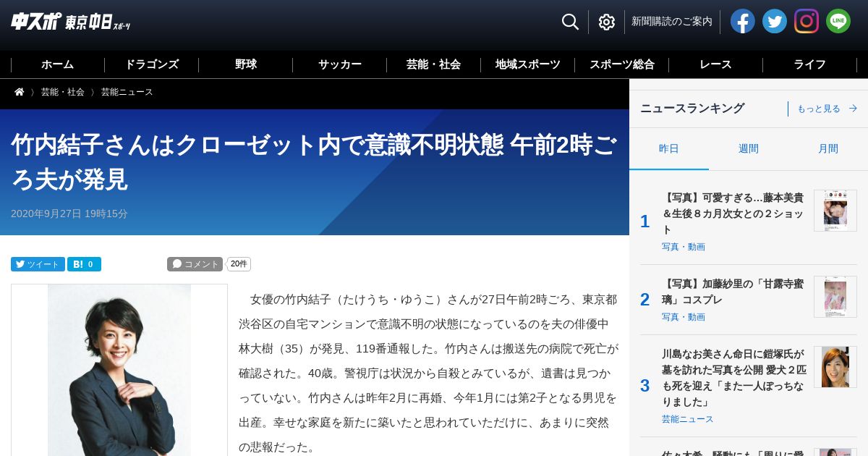This screenshot has height=456, width=868.
Task: Select スポーツ総合 in the navigation bar
Action: (622, 64)
